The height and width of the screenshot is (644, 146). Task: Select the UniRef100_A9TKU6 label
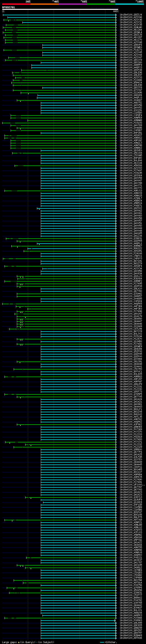click(131, 638)
